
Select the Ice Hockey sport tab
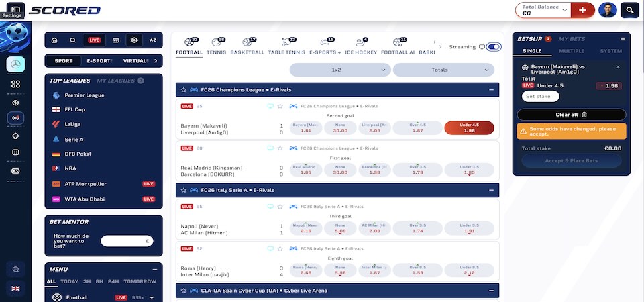point(361,46)
